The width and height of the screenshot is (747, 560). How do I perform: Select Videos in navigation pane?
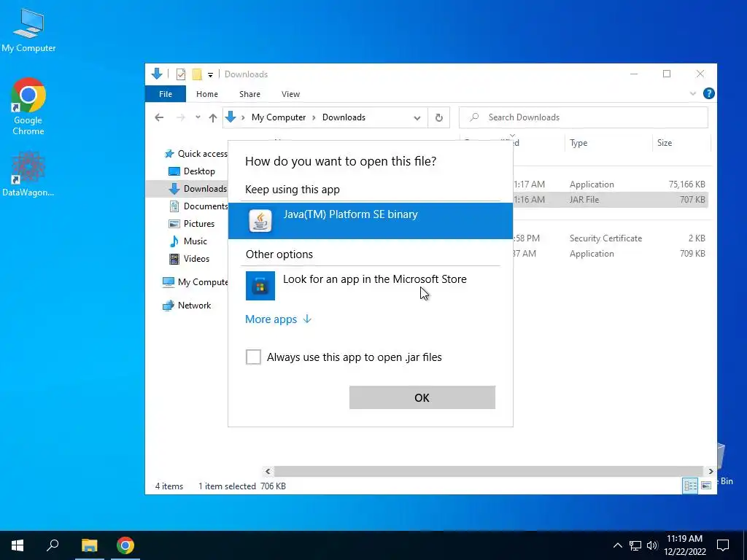click(190, 259)
